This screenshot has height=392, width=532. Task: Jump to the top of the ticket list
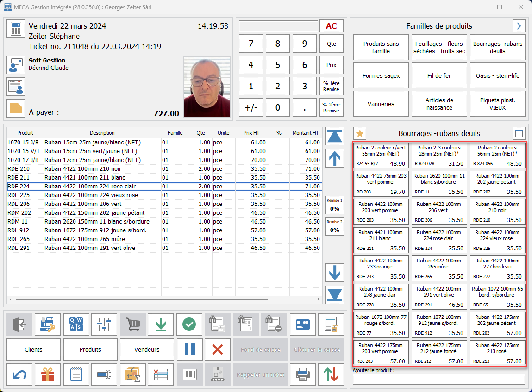click(335, 136)
